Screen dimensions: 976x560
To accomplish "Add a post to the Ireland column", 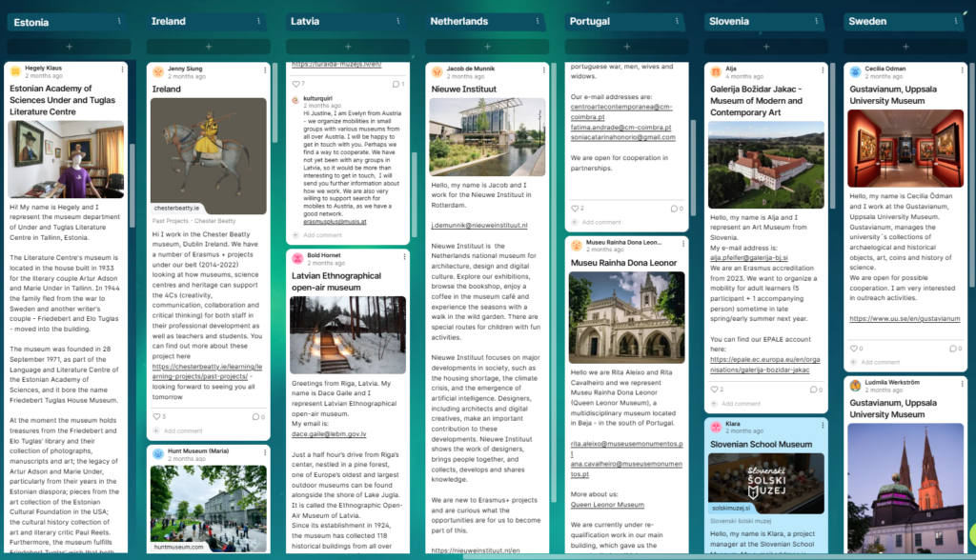I will click(209, 47).
